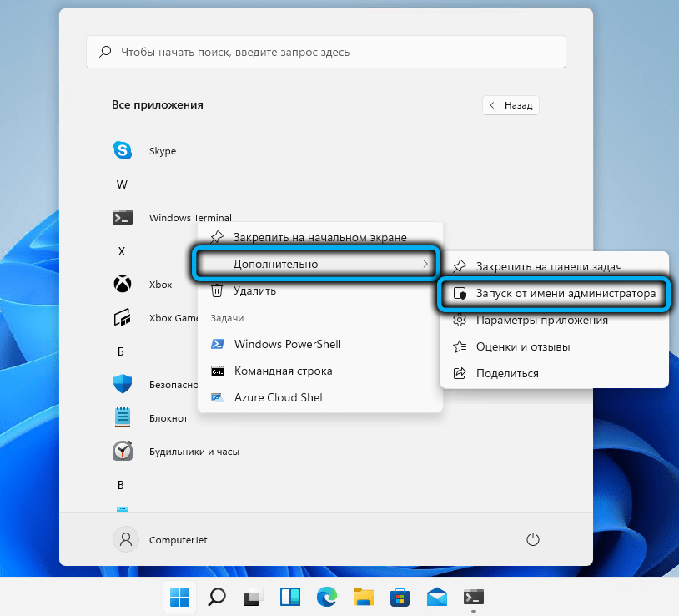This screenshot has height=616, width=679.
Task: Open Microsoft Edge from the taskbar
Action: [326, 597]
